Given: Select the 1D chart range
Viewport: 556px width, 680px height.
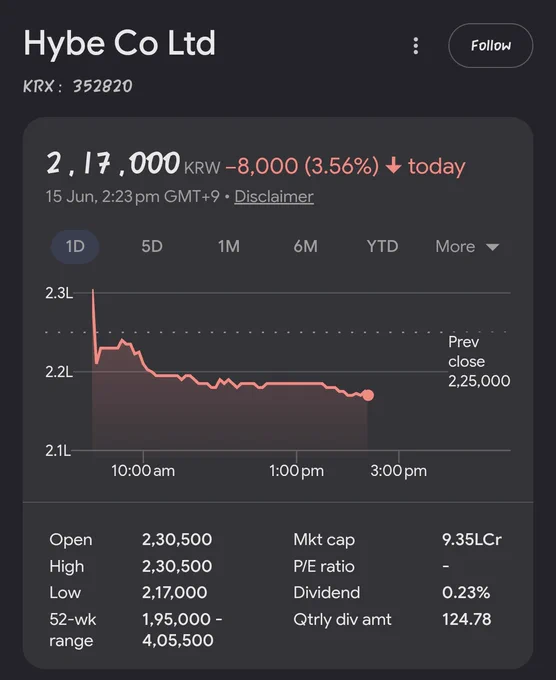Looking at the screenshot, I should [x=75, y=246].
